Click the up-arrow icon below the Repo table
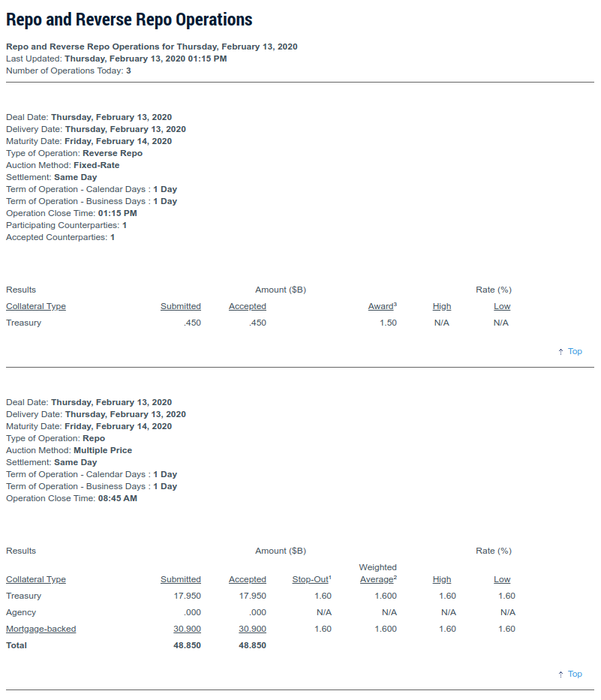The width and height of the screenshot is (601, 700). (x=560, y=674)
